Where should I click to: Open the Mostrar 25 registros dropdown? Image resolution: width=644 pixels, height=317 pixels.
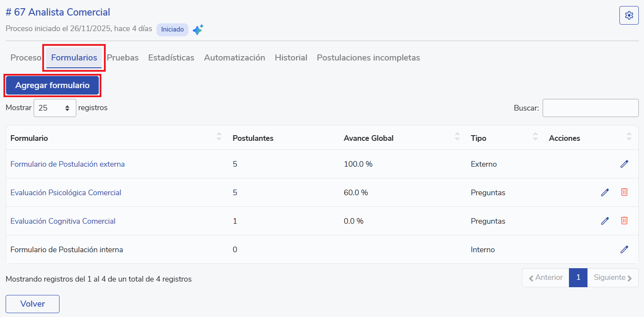click(x=55, y=108)
